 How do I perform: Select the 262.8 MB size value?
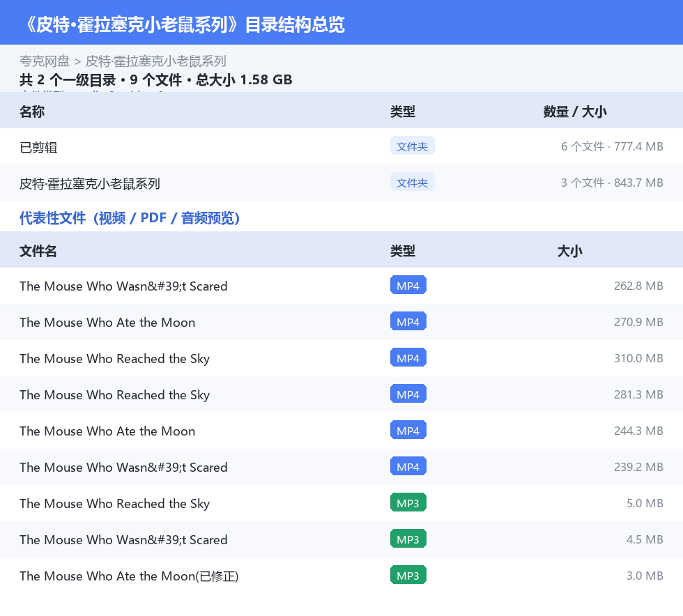[638, 286]
